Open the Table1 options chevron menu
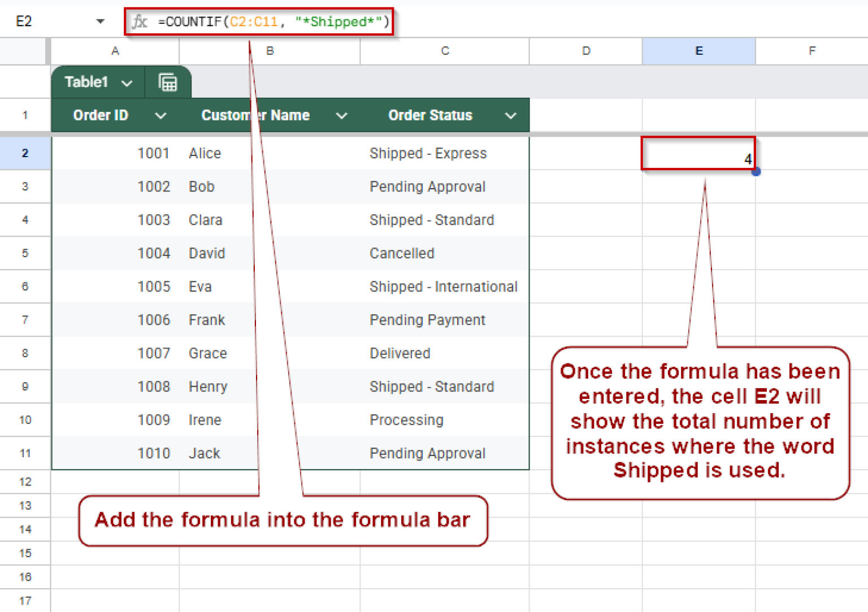 point(128,82)
